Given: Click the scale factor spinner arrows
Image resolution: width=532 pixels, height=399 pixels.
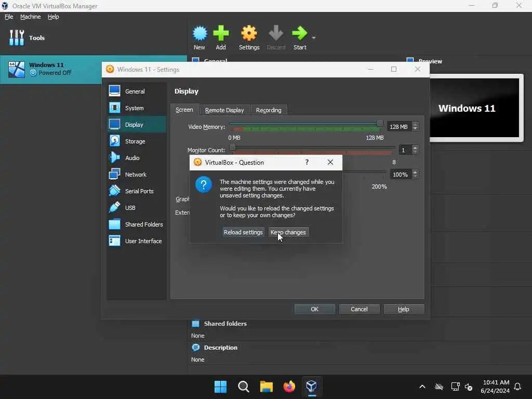Looking at the screenshot, I should coord(415,175).
